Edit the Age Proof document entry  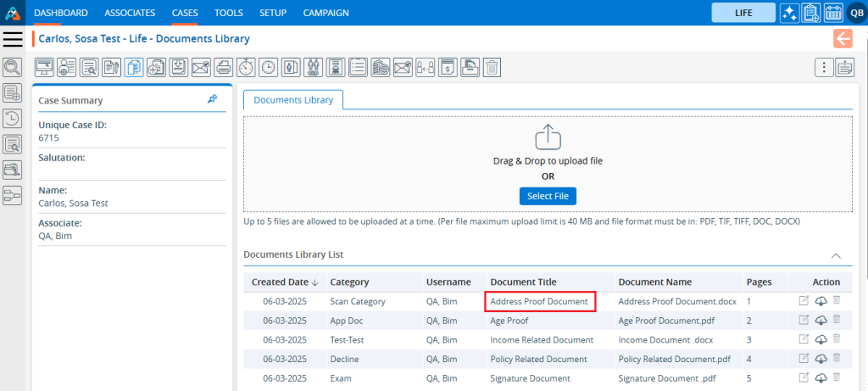pos(804,320)
